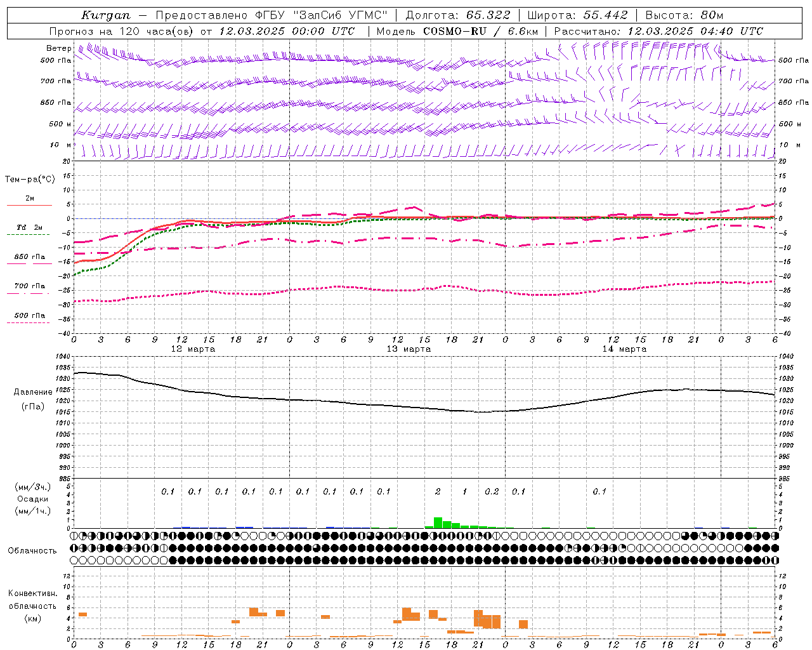Select the Модель COSMO-RU / 6.6км text
This screenshot has height=650, width=812.
tap(457, 31)
